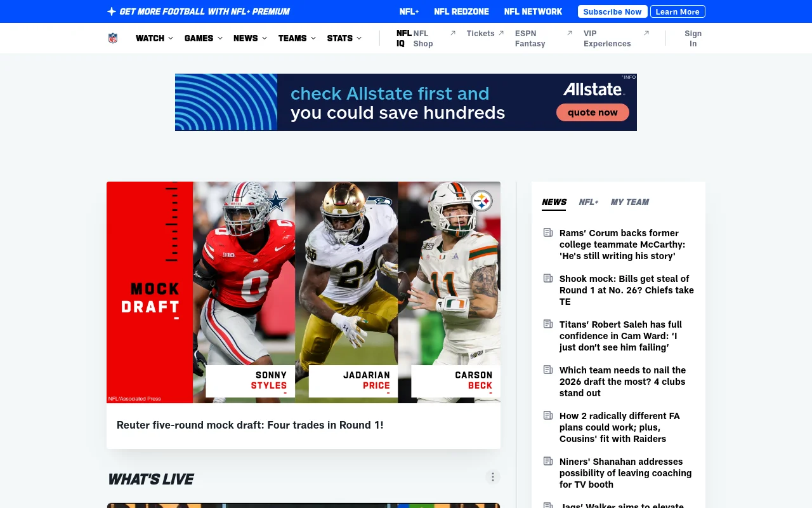
Task: Click the external-link arrow next to NFL Shop
Action: click(x=452, y=32)
